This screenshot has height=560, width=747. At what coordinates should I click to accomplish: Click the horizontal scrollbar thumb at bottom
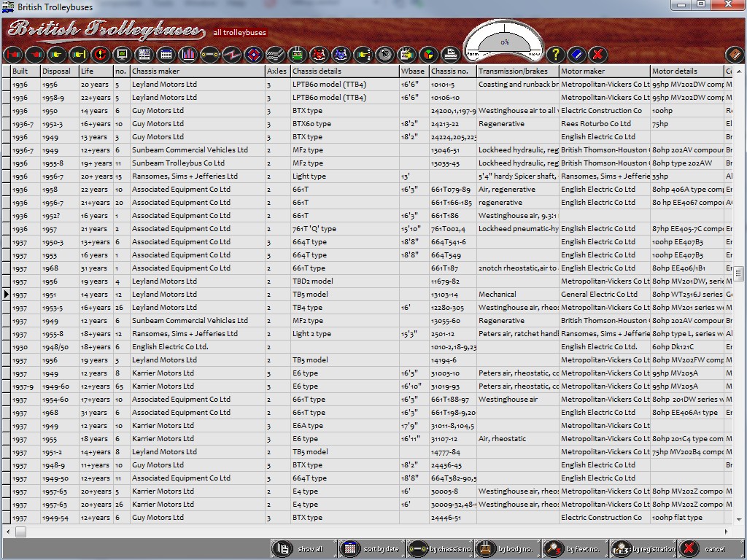tap(20, 532)
